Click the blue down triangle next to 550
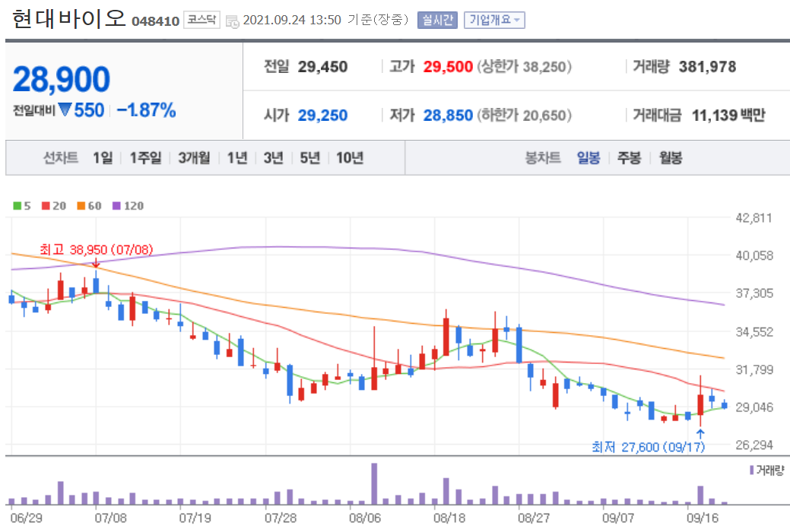Image resolution: width=790 pixels, height=532 pixels. (x=65, y=109)
